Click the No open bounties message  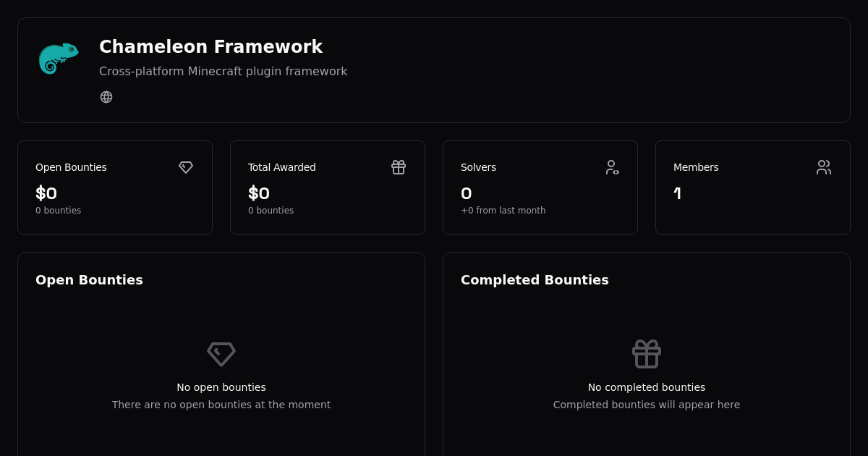tap(221, 387)
